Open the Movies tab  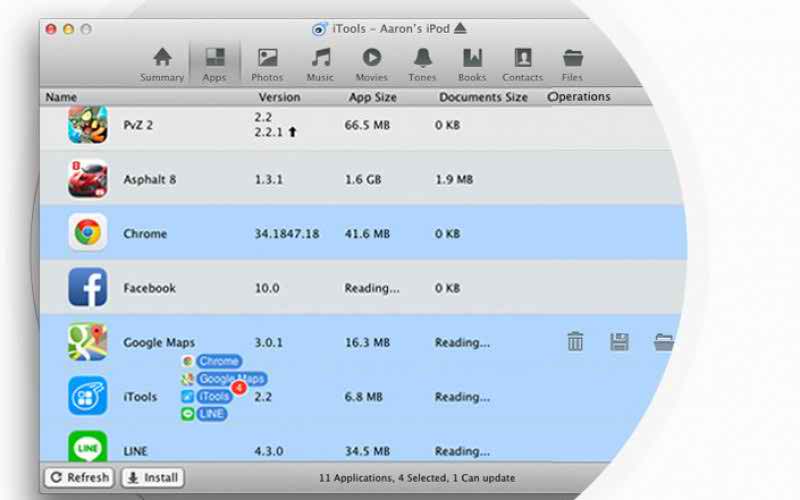coord(371,65)
